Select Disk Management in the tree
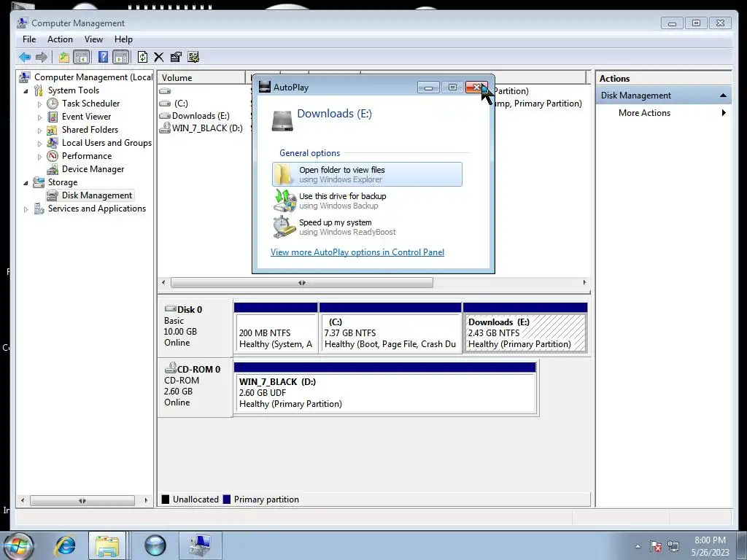 click(x=97, y=195)
